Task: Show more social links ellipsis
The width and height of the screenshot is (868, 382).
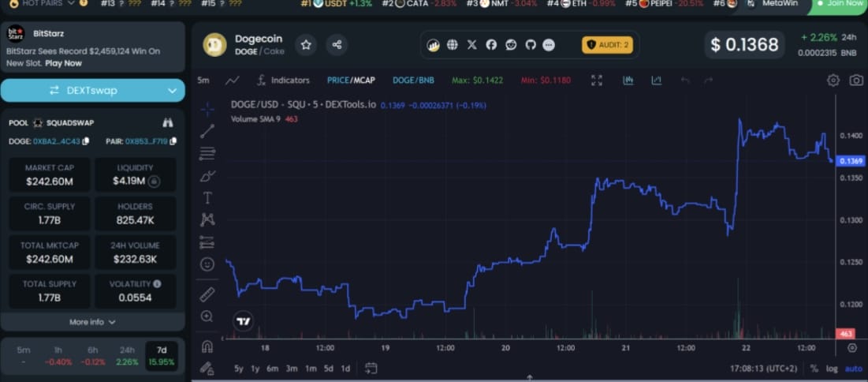Action: coord(549,45)
